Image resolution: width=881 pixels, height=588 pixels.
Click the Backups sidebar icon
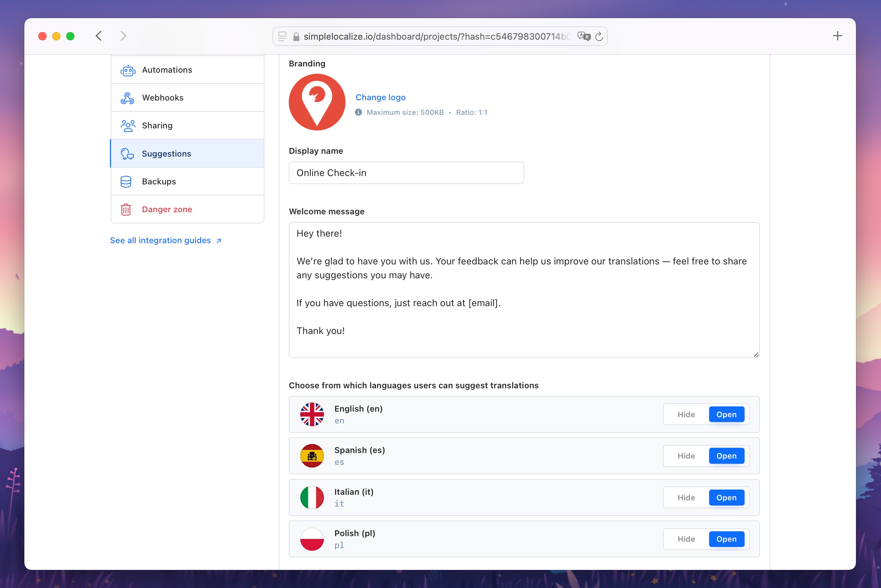click(x=127, y=181)
